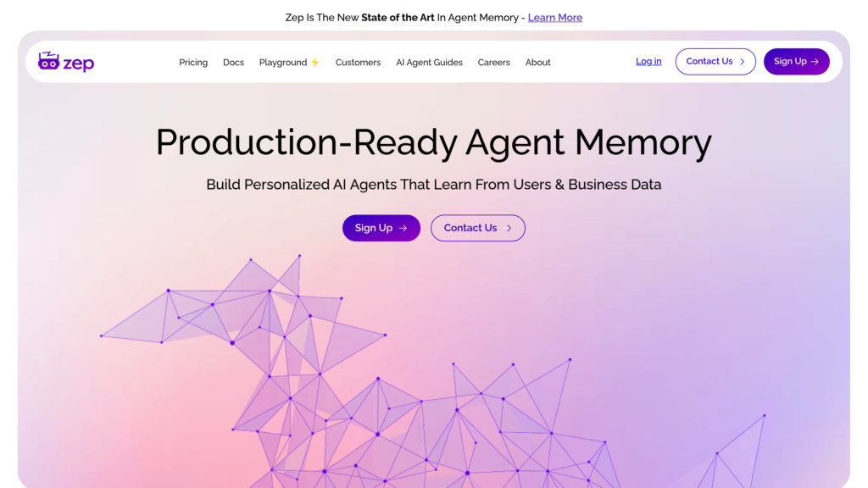Click the purple Sign Up button in header
868x488 pixels.
coord(796,61)
